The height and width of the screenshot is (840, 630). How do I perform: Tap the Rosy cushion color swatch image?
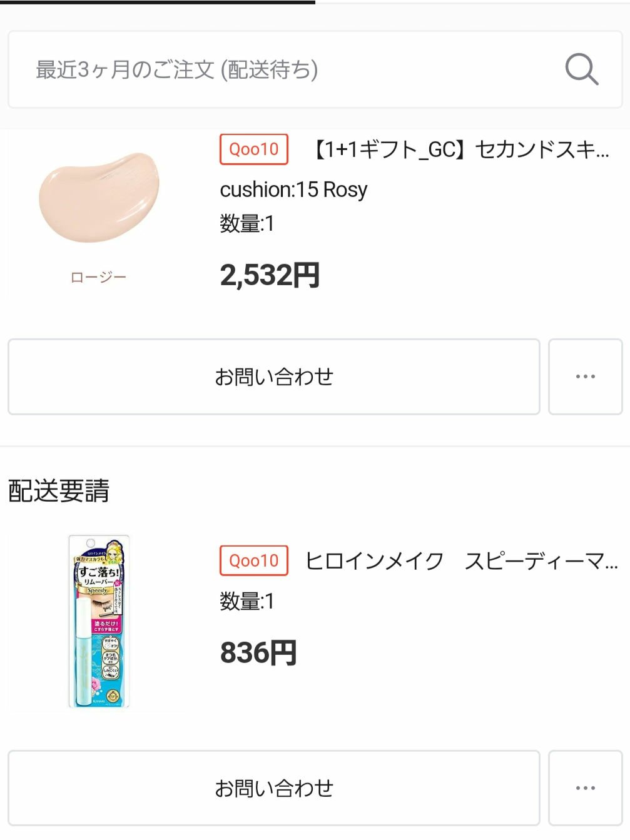(98, 197)
